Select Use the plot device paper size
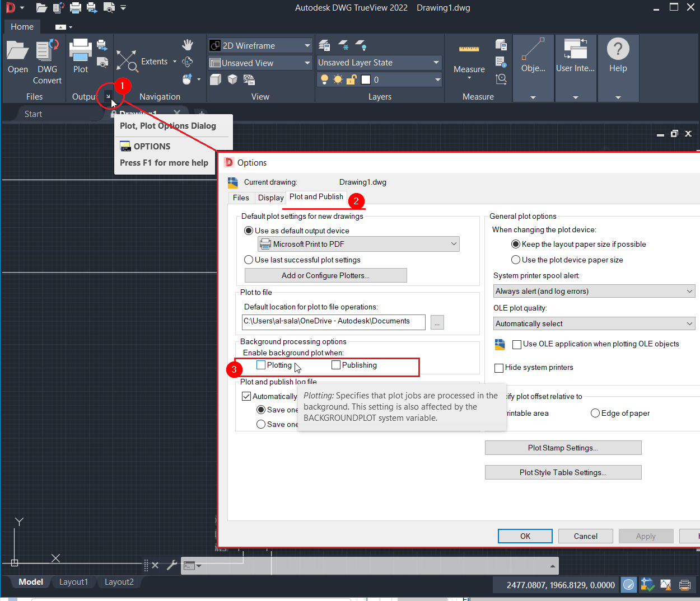This screenshot has height=601, width=700. pos(515,259)
